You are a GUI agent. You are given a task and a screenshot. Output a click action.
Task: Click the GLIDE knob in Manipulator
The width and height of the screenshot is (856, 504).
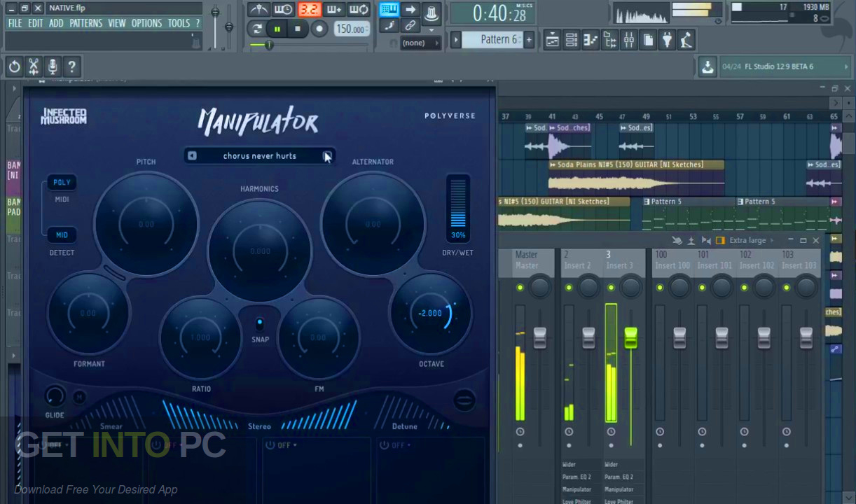tap(55, 396)
